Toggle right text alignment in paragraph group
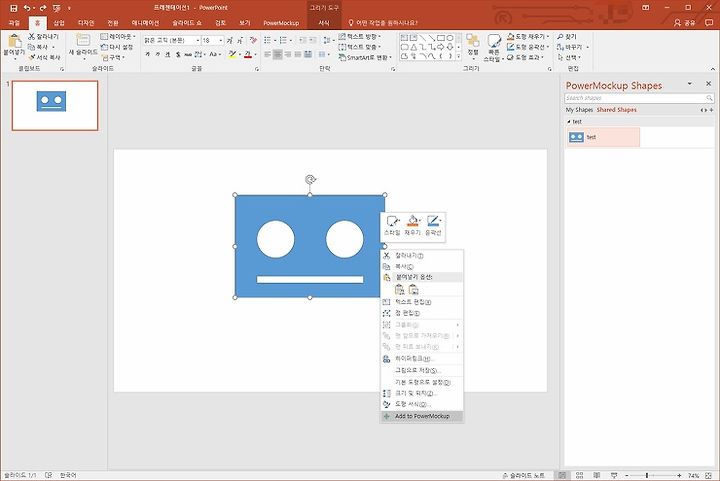The height and width of the screenshot is (481, 720). [x=288, y=55]
